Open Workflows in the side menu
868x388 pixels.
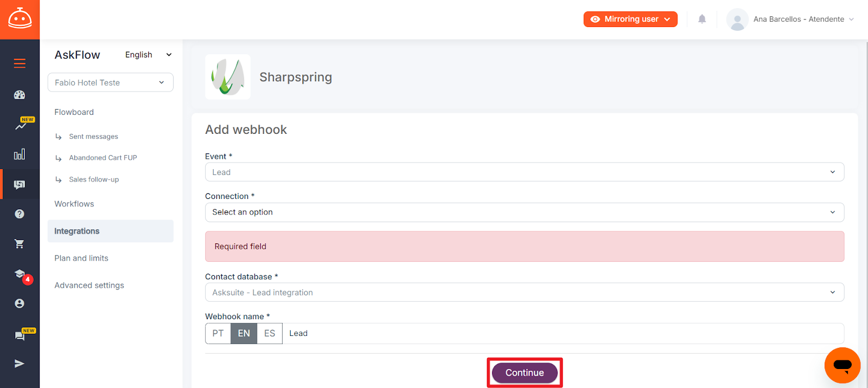pos(74,204)
